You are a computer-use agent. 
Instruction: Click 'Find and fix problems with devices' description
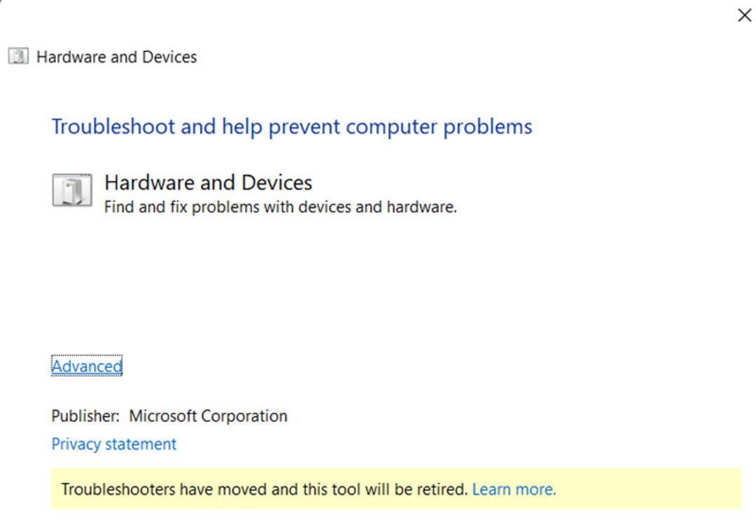coord(280,207)
